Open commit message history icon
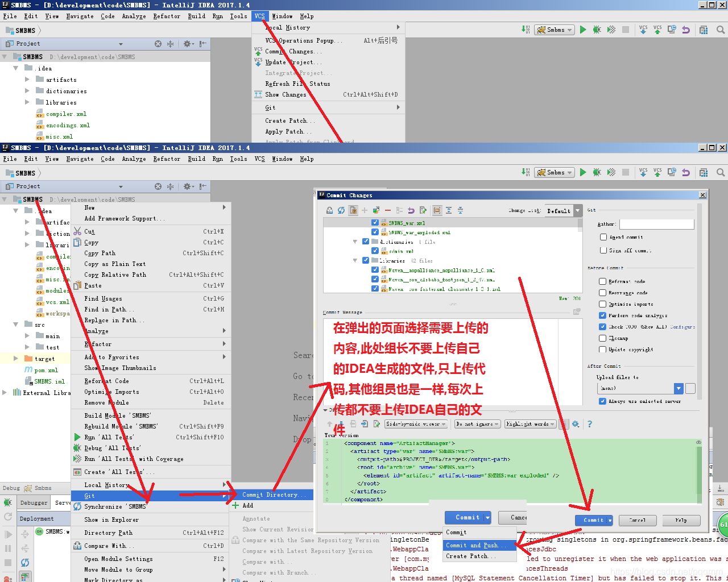This screenshot has width=728, height=582. (x=577, y=311)
